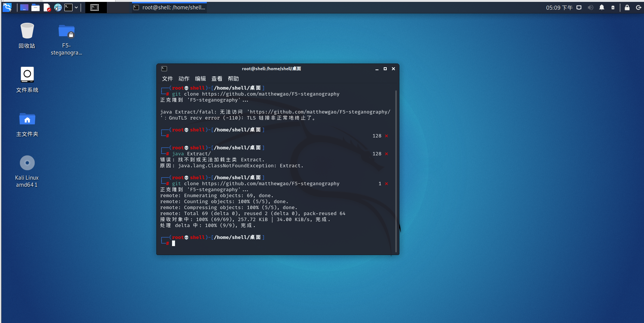Screen dimensions: 644x323
Task: Open the 文件 menu in terminal
Action: pyautogui.click(x=168, y=79)
